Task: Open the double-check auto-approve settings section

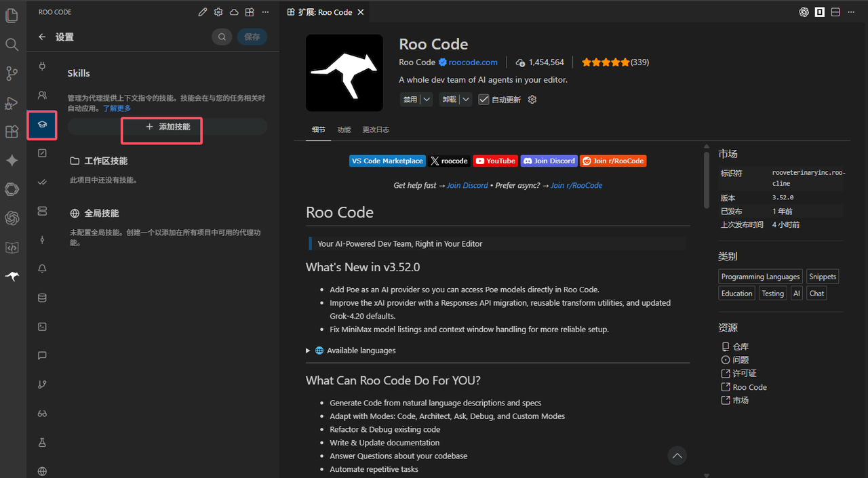Action: tap(42, 182)
